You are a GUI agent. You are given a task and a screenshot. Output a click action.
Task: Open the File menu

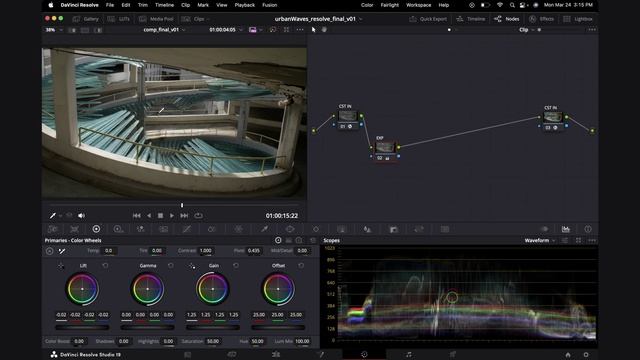point(110,5)
